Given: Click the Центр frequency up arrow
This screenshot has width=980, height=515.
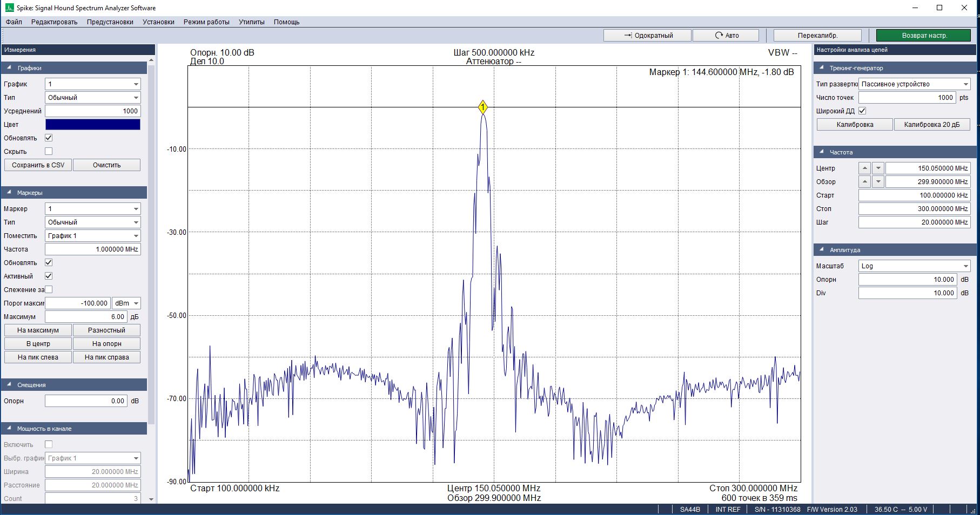Looking at the screenshot, I should click(864, 168).
